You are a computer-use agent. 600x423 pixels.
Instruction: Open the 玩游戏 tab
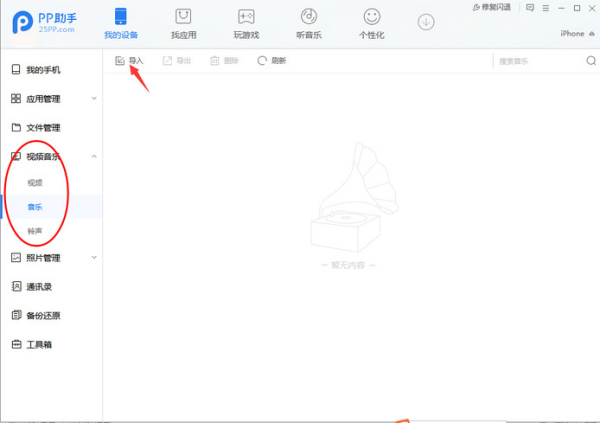tap(246, 24)
